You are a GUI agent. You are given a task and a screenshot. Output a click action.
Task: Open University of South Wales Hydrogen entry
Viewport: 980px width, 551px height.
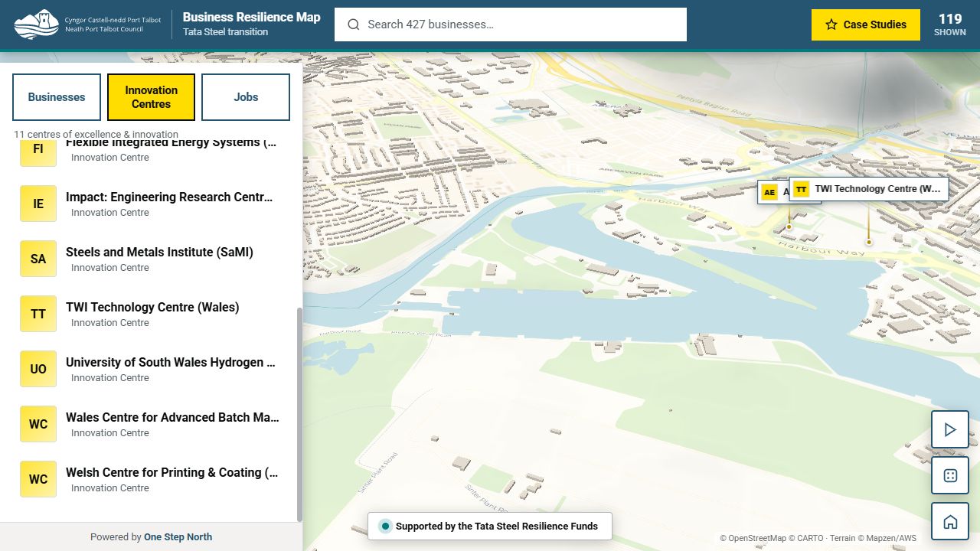point(153,369)
